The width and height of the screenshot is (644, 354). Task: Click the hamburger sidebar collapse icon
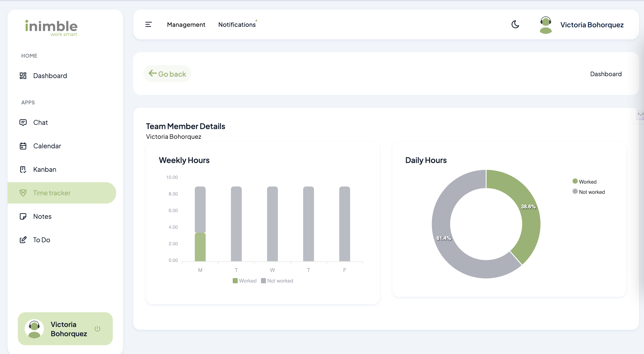point(148,24)
